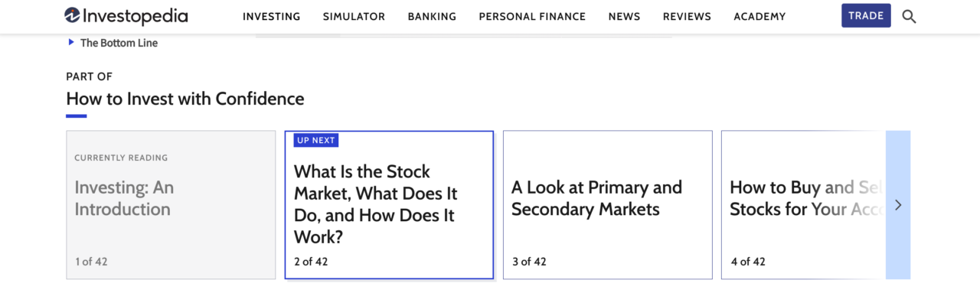Open How to Buy and Sell Stocks card

[x=803, y=205]
